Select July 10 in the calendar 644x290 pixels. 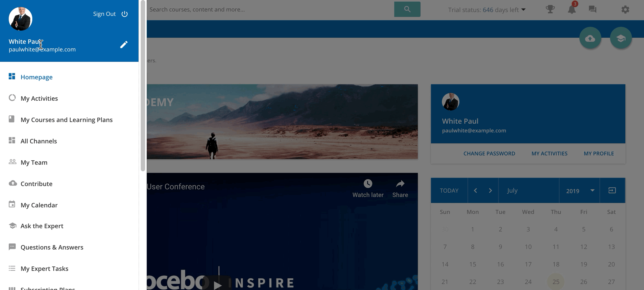point(528,247)
